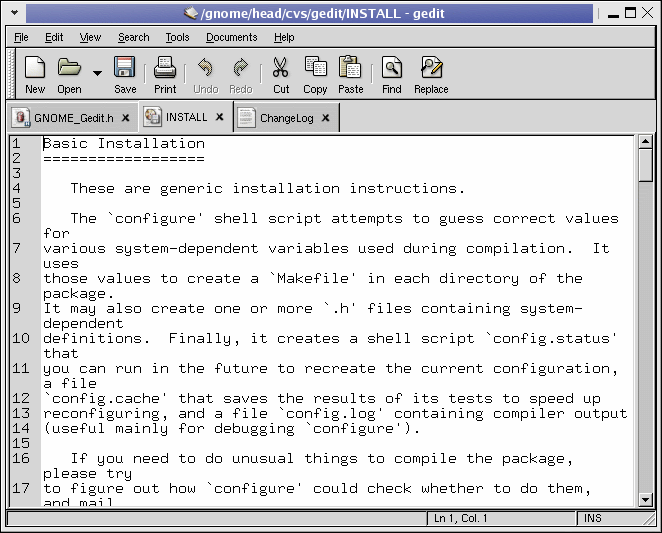Screen dimensions: 662x533
Task: Click the Copy toolbar icon
Action: 315,68
